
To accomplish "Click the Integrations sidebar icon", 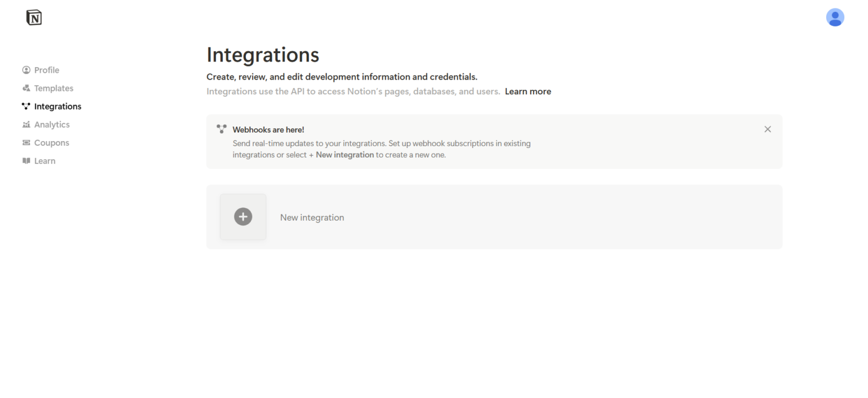I will (26, 106).
